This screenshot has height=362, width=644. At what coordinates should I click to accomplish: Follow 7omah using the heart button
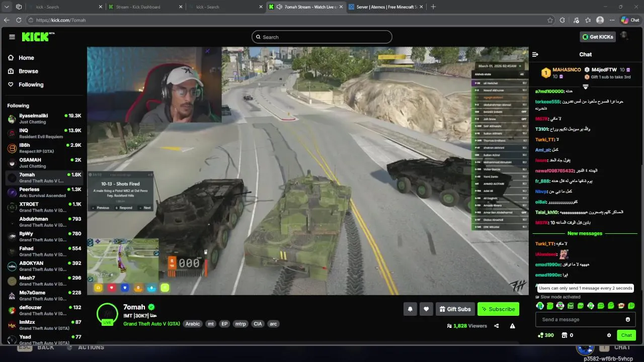coord(426,309)
